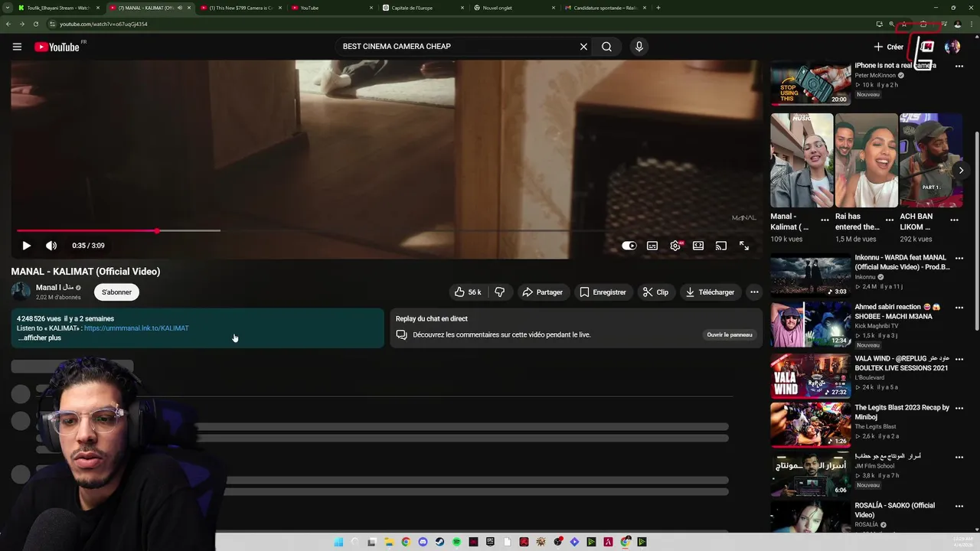Open VALA WIND BOULTEK LIVE SESSIONS thumbnail
The width and height of the screenshot is (980, 551).
pos(810,375)
